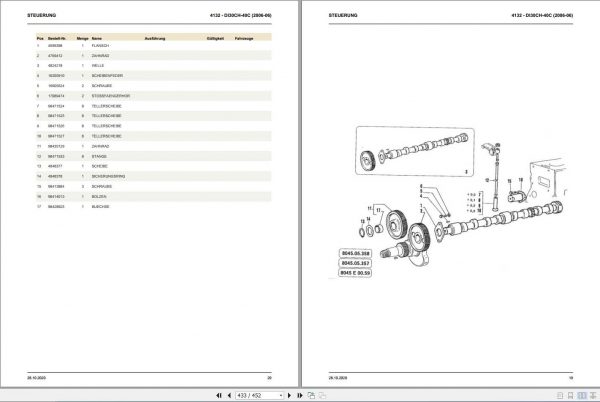Image resolution: width=600 pixels, height=402 pixels.
Task: Click STEUERUNG heading on the right page
Action: click(x=343, y=15)
